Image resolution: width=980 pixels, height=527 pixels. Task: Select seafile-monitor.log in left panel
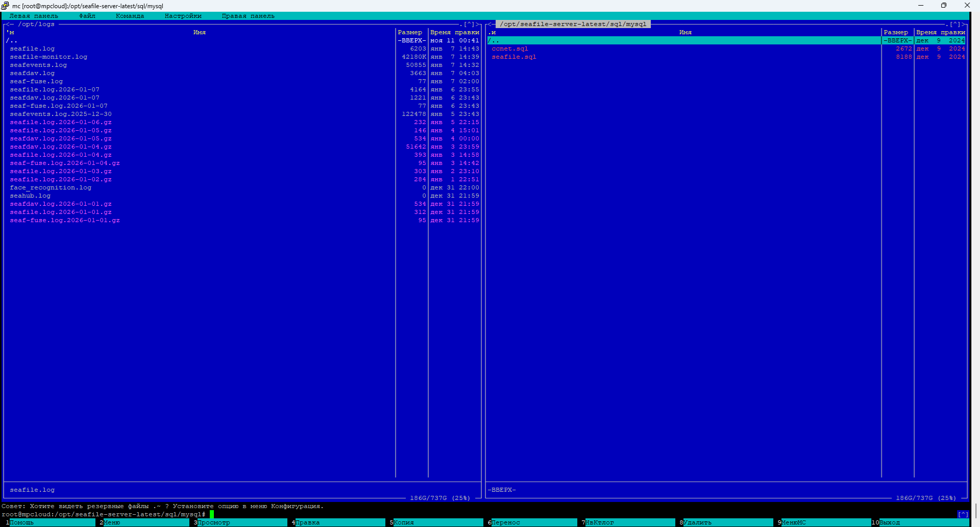click(x=48, y=57)
